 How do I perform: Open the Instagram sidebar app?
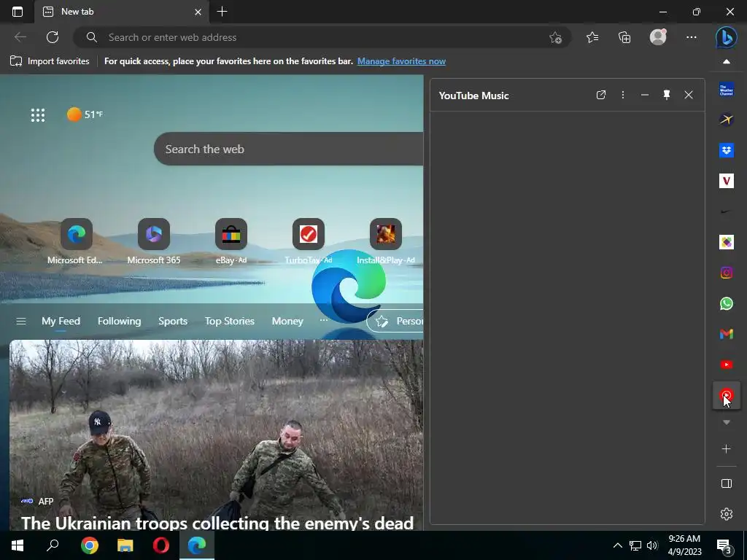click(x=726, y=273)
